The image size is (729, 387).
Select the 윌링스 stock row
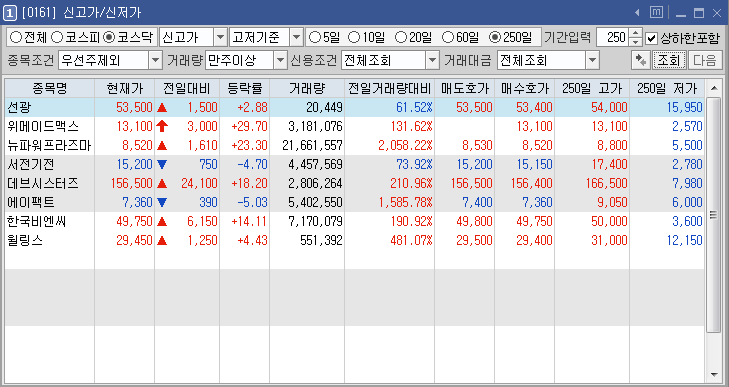pyautogui.click(x=355, y=240)
